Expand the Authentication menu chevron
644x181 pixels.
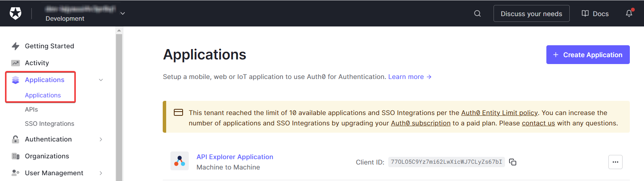pos(101,139)
